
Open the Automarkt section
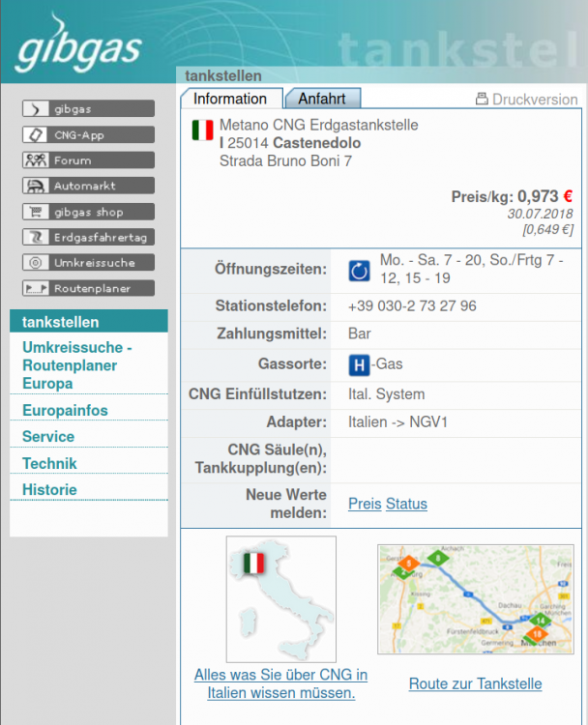click(88, 186)
